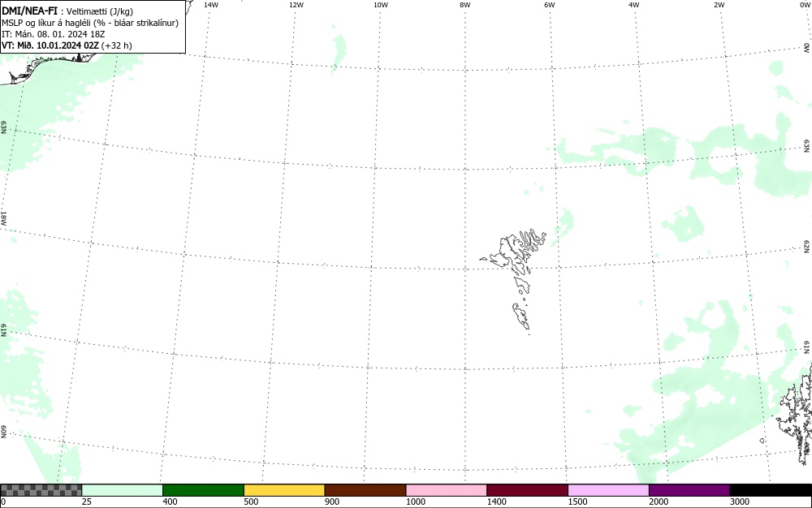Click the "62N" latitude label
This screenshot has width=812, height=508.
tap(807, 246)
